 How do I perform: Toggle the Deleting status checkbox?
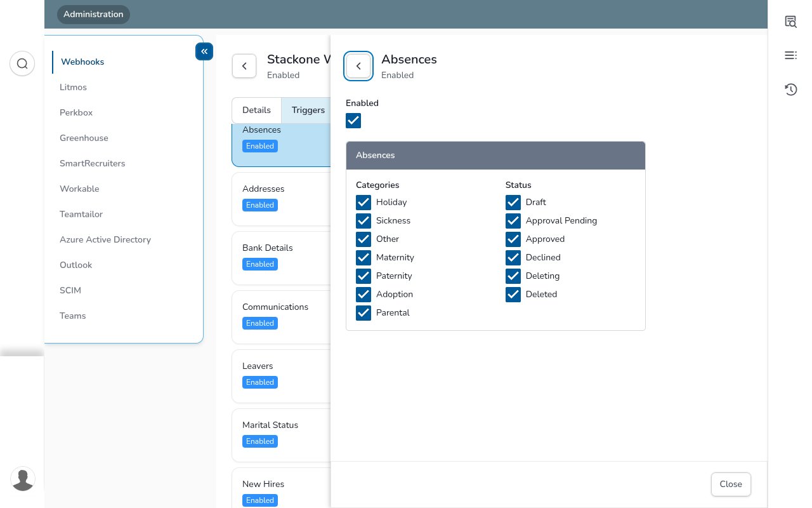pyautogui.click(x=513, y=276)
